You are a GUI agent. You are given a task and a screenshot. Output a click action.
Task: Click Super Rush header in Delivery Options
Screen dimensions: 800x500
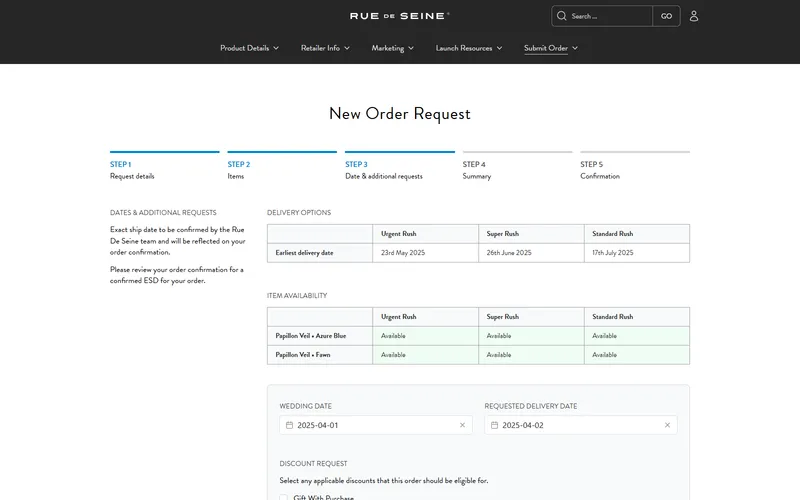[x=531, y=234]
